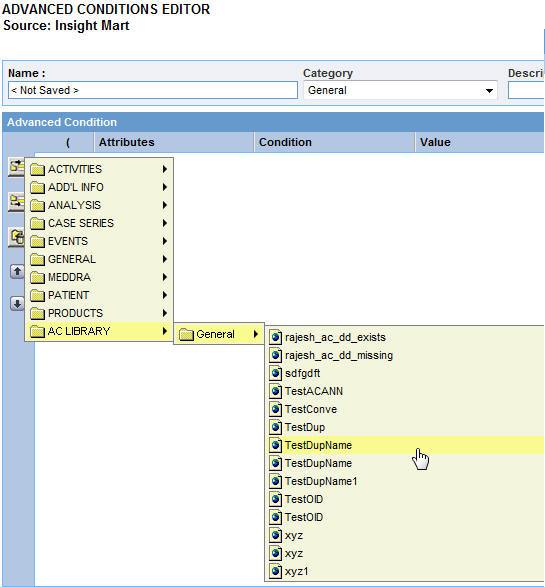Open the ACTIVITIES menu entry
The width and height of the screenshot is (545, 587).
point(99,169)
